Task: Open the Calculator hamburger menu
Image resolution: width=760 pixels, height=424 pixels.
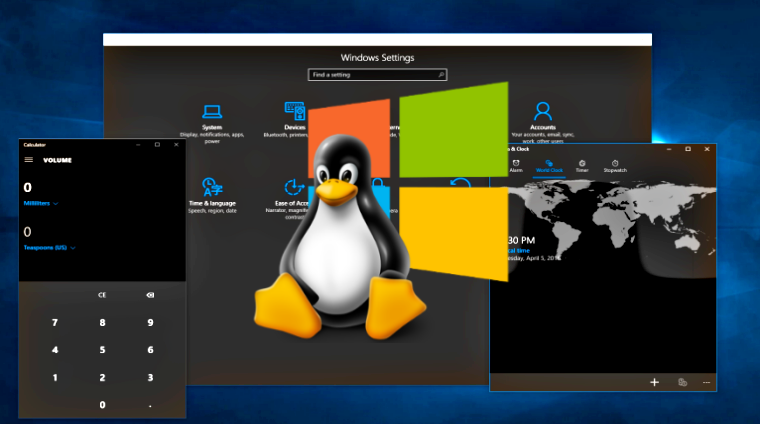Action: 29,160
